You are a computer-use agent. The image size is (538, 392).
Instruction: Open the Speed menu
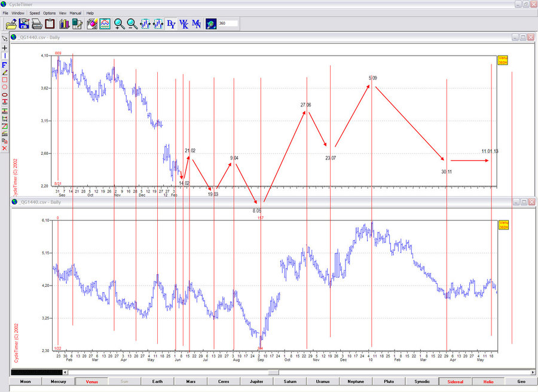35,13
